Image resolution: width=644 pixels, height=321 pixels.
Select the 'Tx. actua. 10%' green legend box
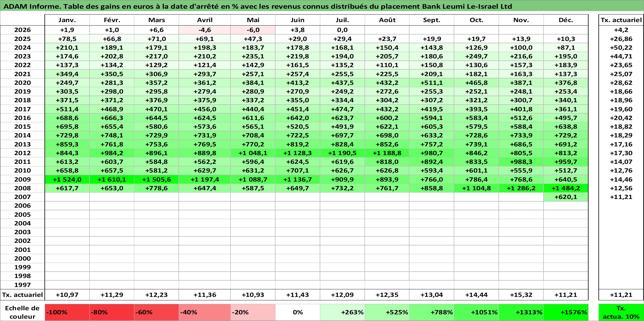pos(621,312)
